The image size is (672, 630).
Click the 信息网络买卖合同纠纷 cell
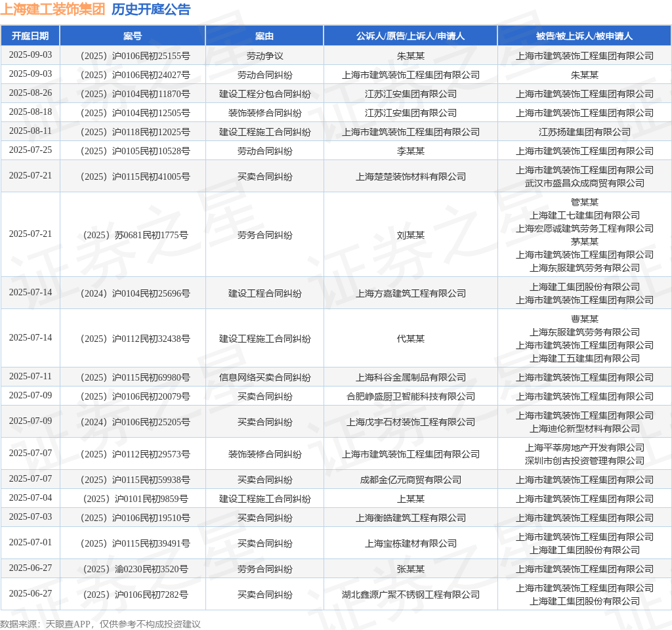[264, 377]
